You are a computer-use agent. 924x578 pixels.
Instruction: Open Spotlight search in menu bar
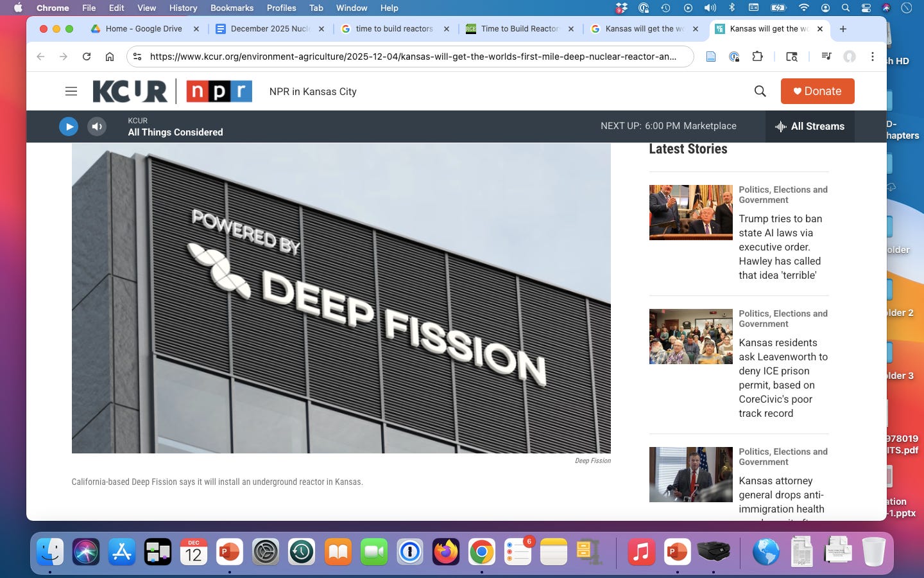coord(846,8)
